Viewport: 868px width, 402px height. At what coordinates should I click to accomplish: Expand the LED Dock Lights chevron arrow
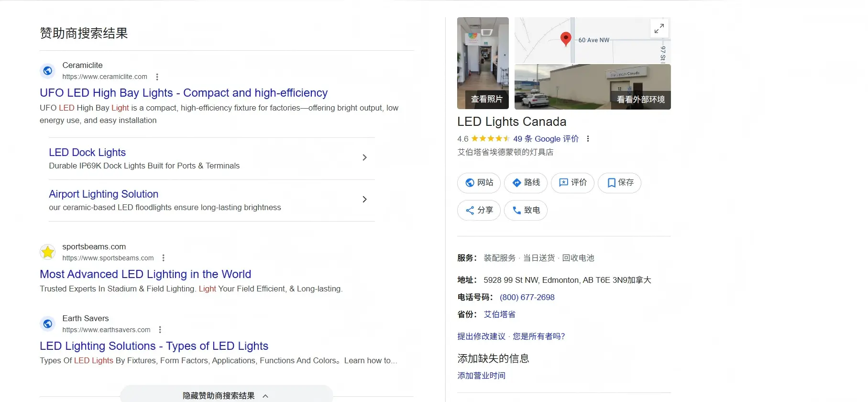[x=364, y=157]
